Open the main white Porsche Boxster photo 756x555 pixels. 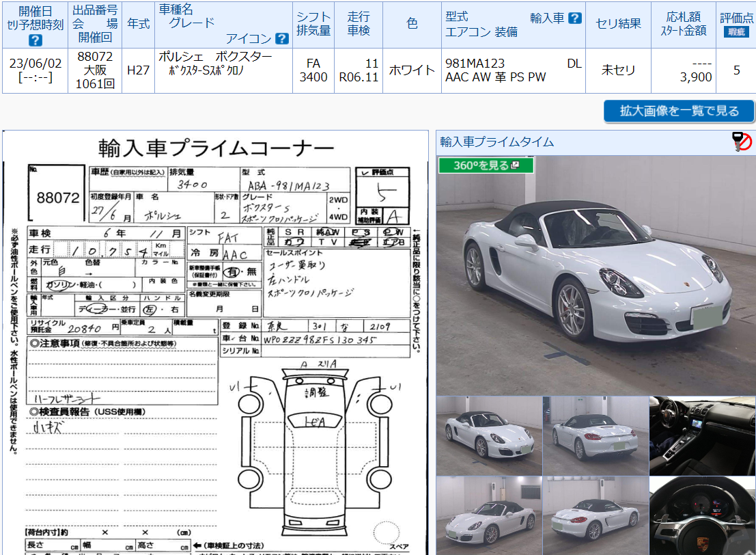(596, 275)
